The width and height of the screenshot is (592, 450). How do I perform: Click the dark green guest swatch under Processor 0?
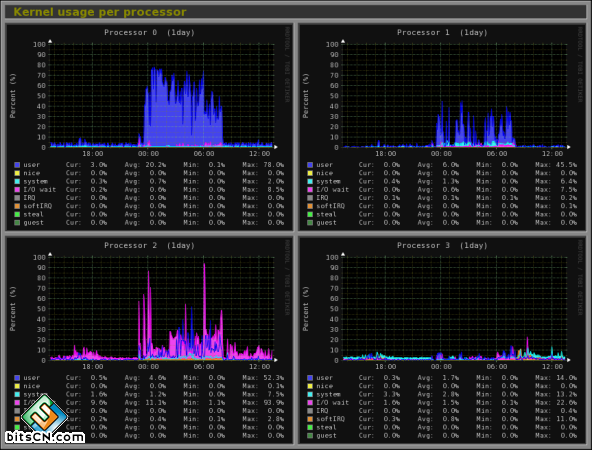(17, 223)
